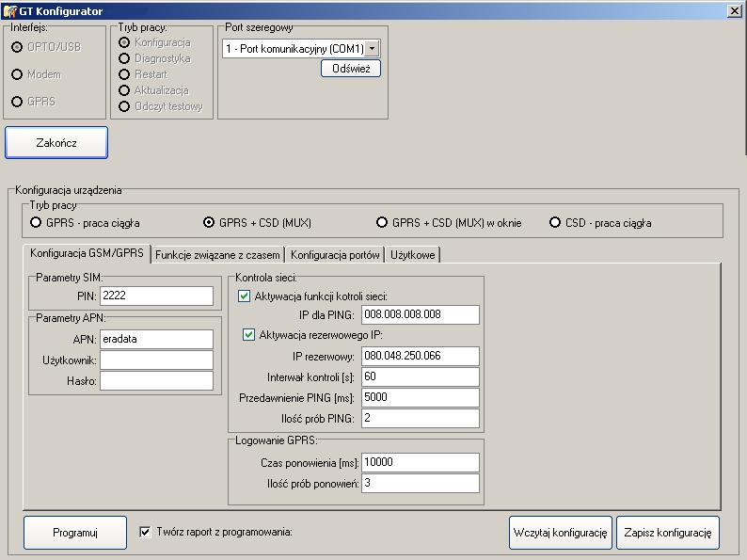
Task: Choose Konfiguracja work mode
Action: pyautogui.click(x=124, y=42)
